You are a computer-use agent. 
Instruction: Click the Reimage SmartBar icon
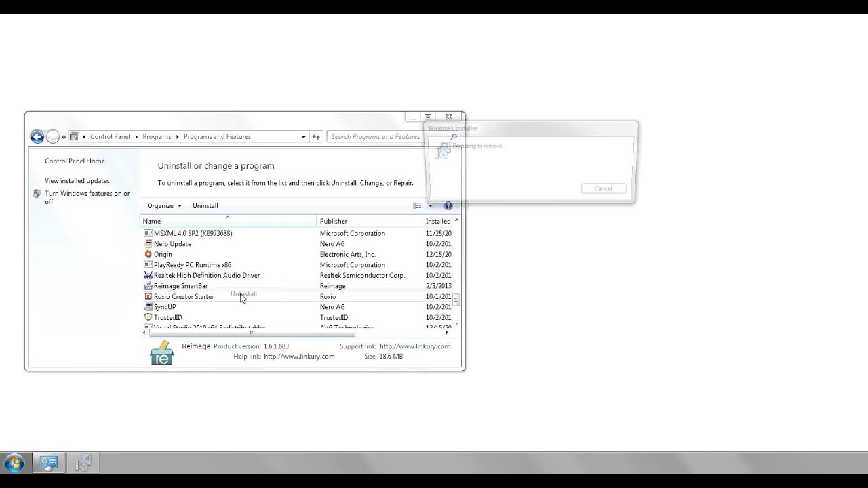coord(148,286)
